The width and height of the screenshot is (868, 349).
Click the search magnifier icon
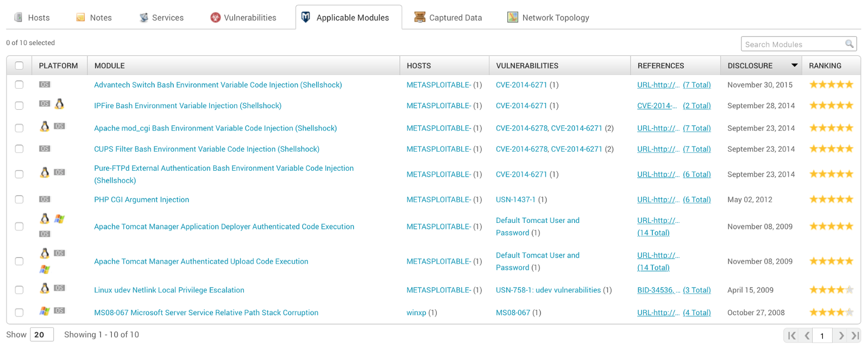(849, 44)
